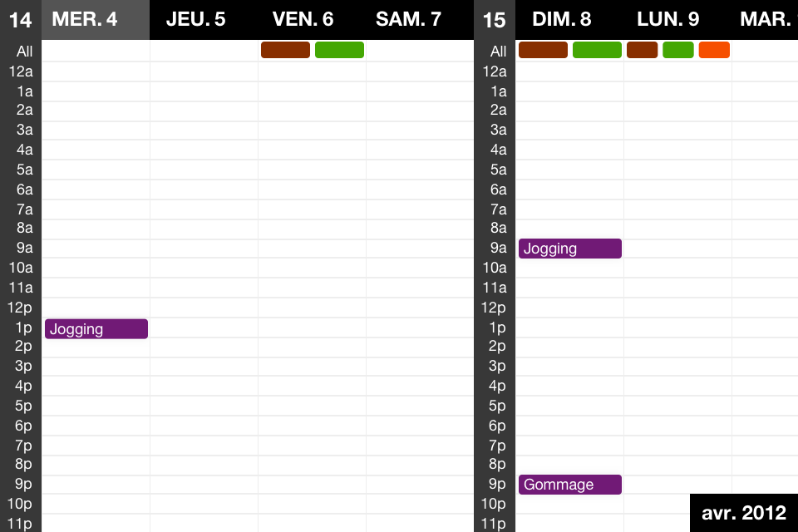Tap the LUN. 9 day header

[667, 19]
